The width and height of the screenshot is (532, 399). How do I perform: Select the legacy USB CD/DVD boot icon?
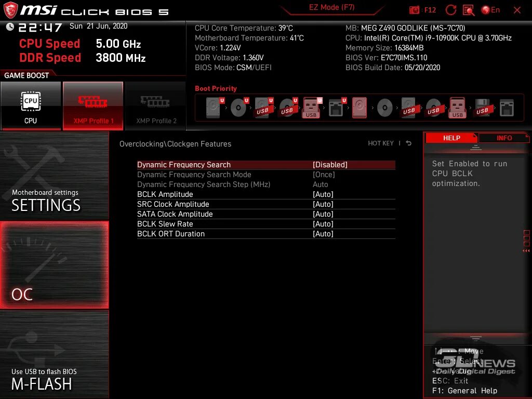[x=434, y=108]
